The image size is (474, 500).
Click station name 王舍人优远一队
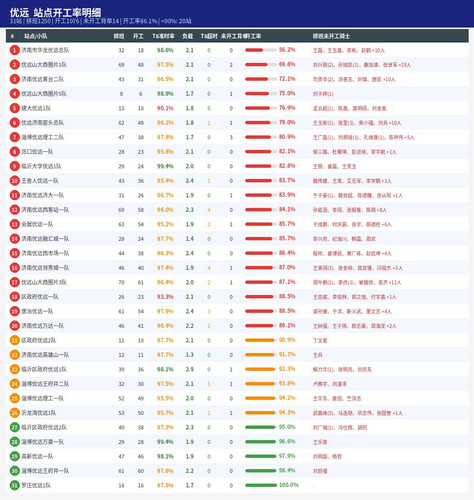(x=40, y=181)
